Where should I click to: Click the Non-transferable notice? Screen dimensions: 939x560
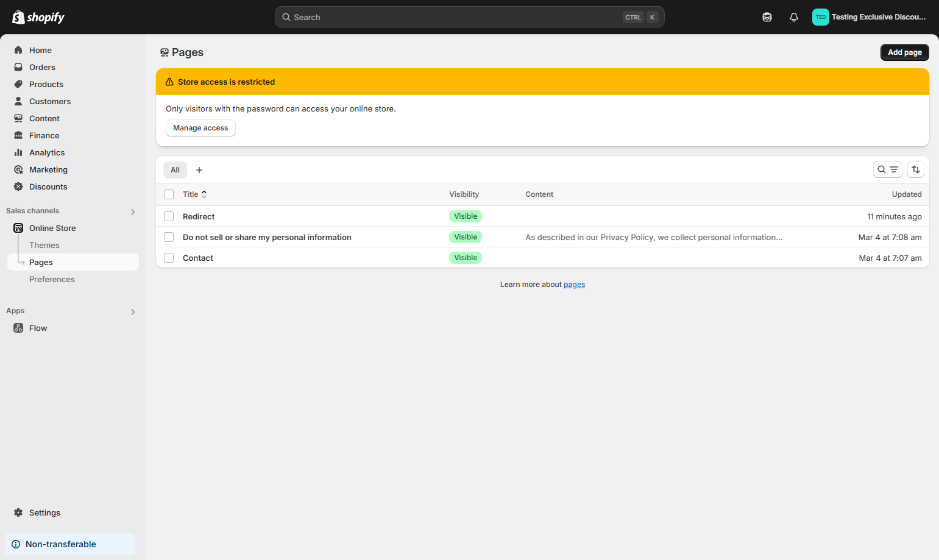coord(70,544)
